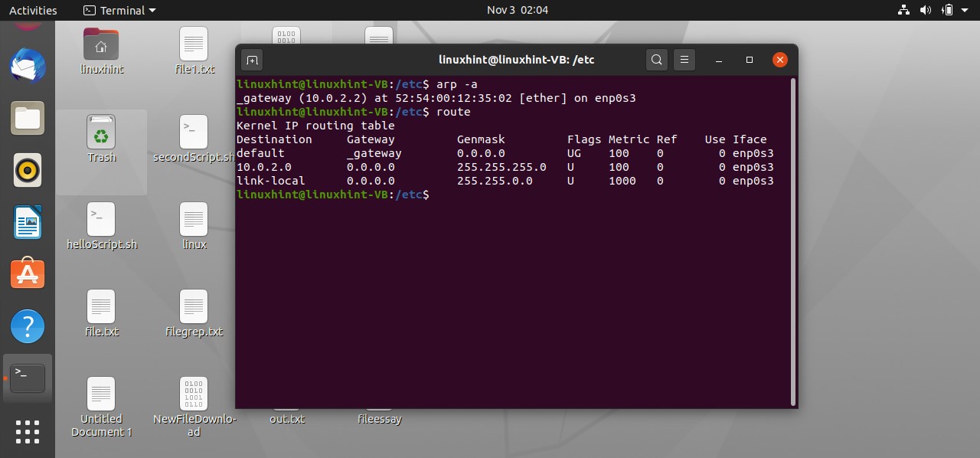
Task: Click the battery icon in top bar
Action: (947, 10)
